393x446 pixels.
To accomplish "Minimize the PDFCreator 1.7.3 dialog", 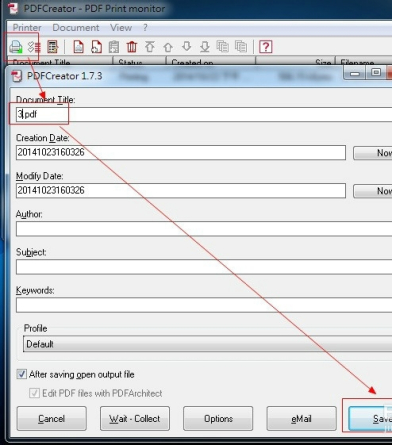I will 355,73.
